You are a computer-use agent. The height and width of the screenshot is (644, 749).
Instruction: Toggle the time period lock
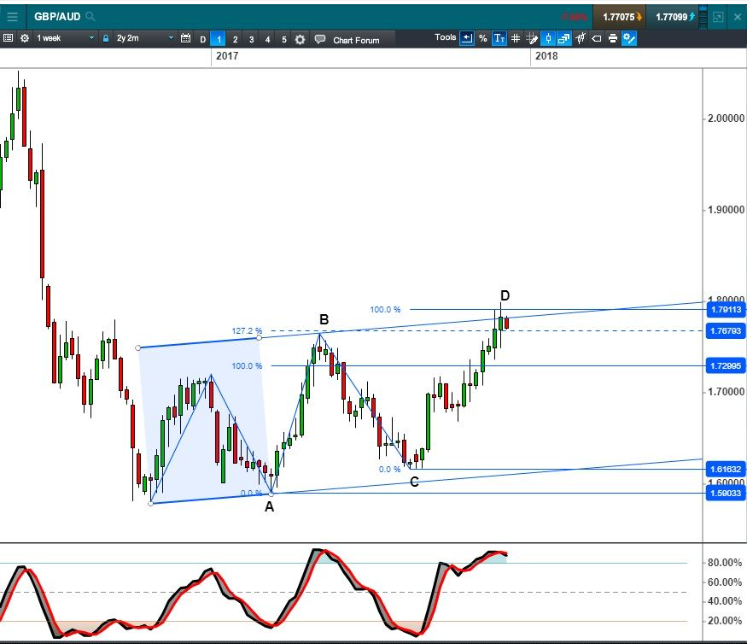pos(105,38)
